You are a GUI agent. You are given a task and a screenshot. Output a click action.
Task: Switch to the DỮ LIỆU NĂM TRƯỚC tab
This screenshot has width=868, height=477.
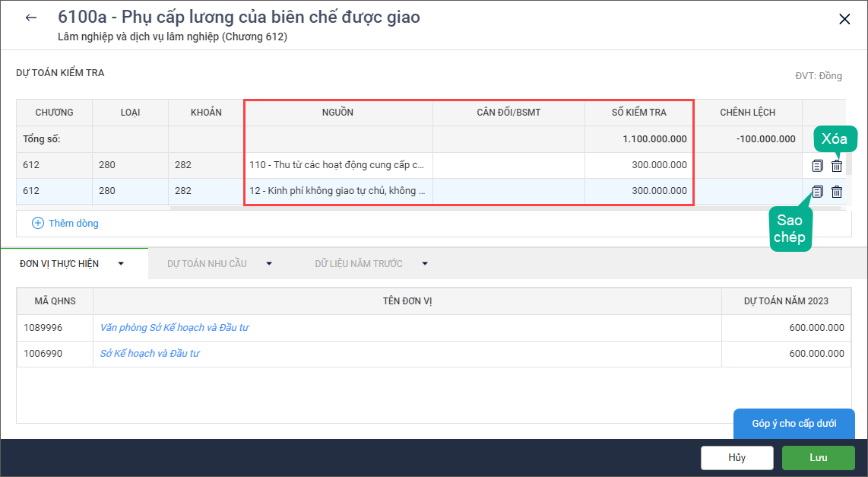pyautogui.click(x=358, y=264)
